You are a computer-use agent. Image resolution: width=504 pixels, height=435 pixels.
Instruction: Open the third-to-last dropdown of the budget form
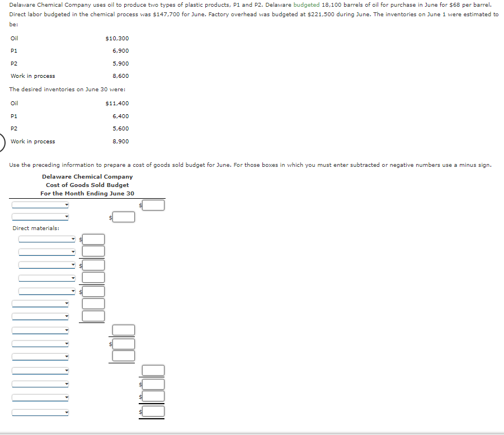tap(40, 384)
